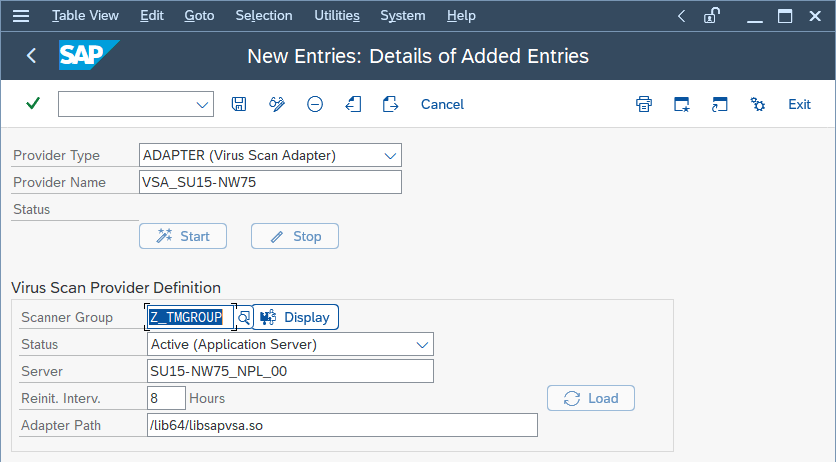The width and height of the screenshot is (836, 462).
Task: Click the Save disk icon
Action: coord(239,104)
